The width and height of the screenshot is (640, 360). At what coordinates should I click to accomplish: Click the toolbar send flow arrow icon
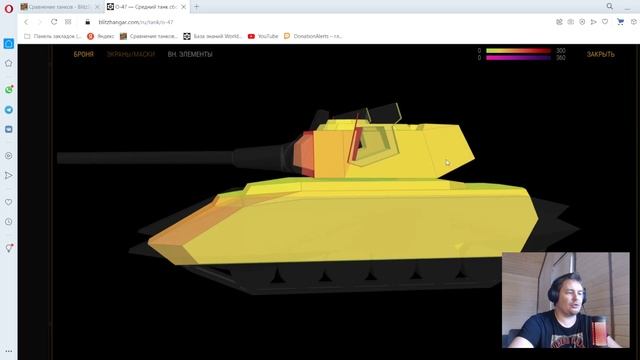click(593, 22)
